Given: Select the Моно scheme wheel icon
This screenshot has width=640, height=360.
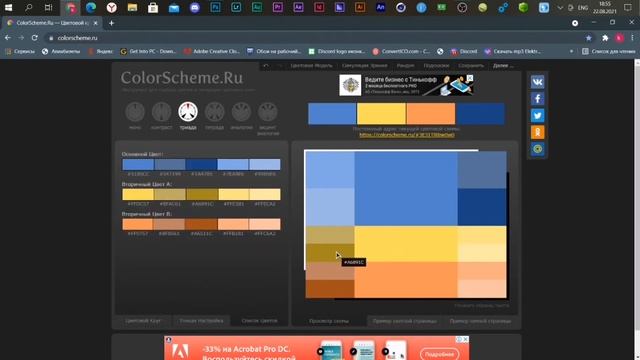Looking at the screenshot, I should [135, 112].
